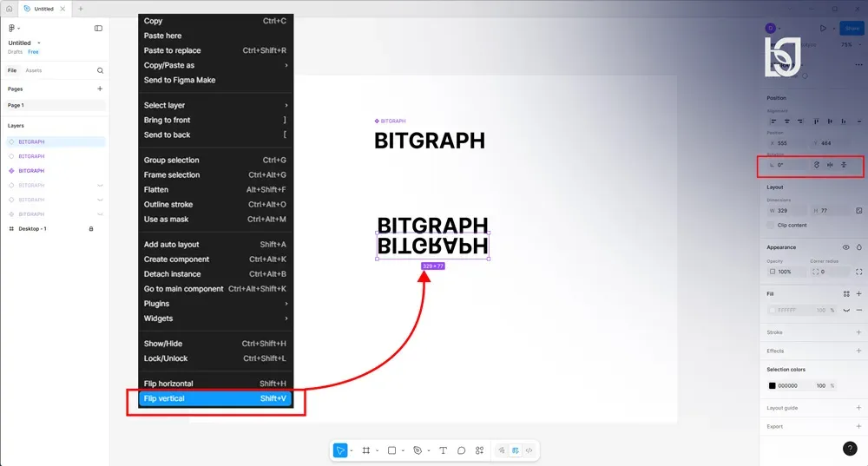Expand the Select layer submenu
The height and width of the screenshot is (466, 868).
pyautogui.click(x=215, y=105)
